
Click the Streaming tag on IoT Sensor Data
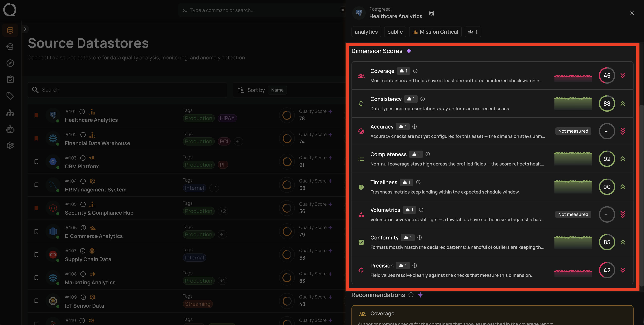pos(198,304)
